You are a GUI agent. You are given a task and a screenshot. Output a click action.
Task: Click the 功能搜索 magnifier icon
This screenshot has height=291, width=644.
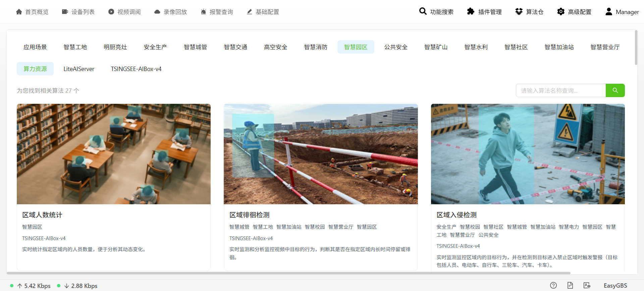click(x=423, y=11)
